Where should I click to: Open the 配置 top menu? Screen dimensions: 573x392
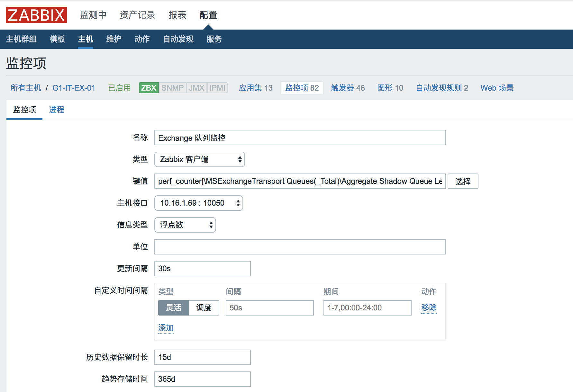point(208,15)
